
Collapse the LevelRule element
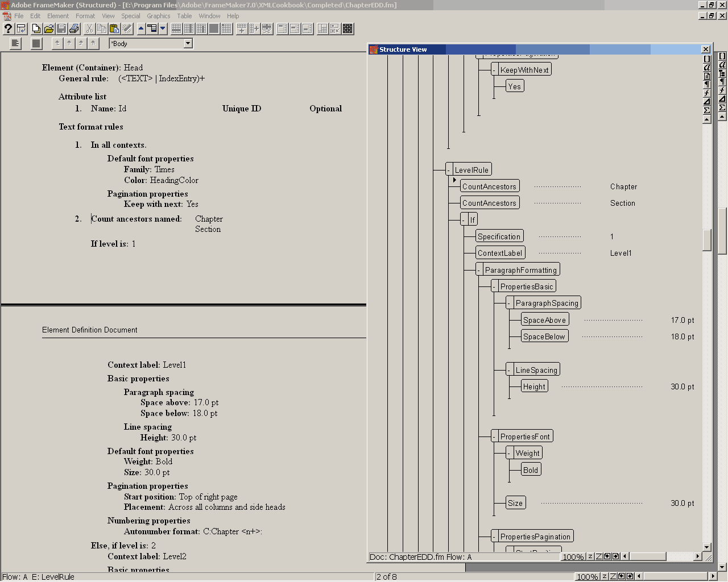pyautogui.click(x=449, y=170)
